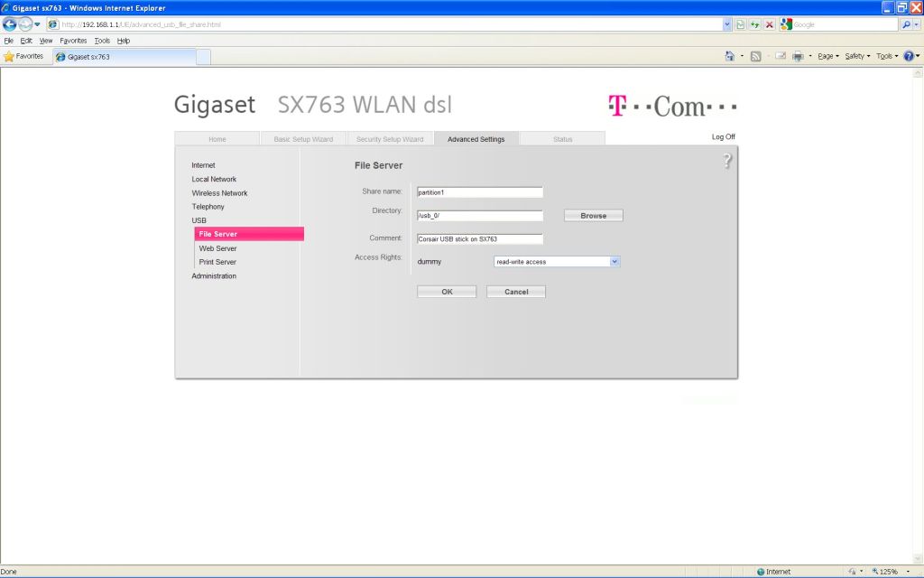Image resolution: width=924 pixels, height=578 pixels.
Task: Open Internet settings in sidebar
Action: point(203,165)
